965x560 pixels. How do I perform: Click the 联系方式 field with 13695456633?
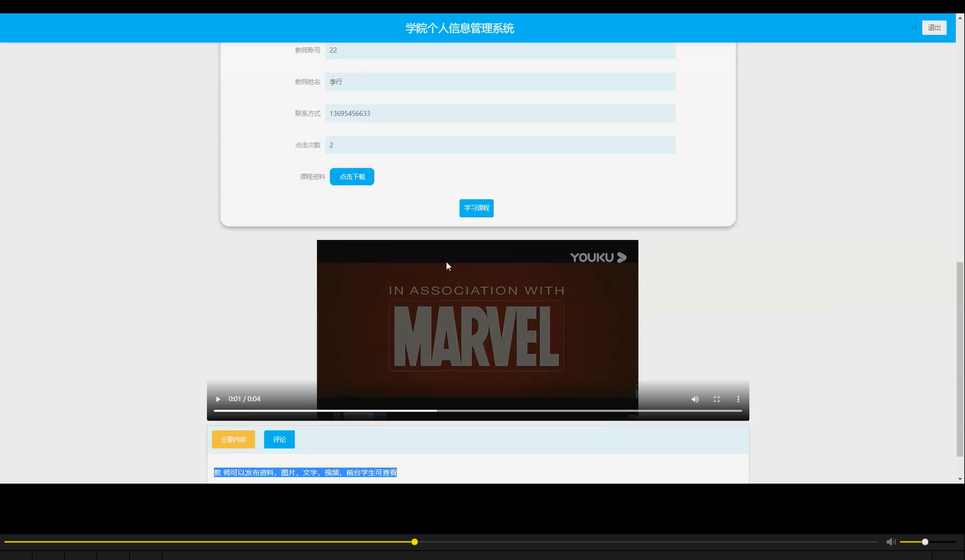pyautogui.click(x=500, y=113)
